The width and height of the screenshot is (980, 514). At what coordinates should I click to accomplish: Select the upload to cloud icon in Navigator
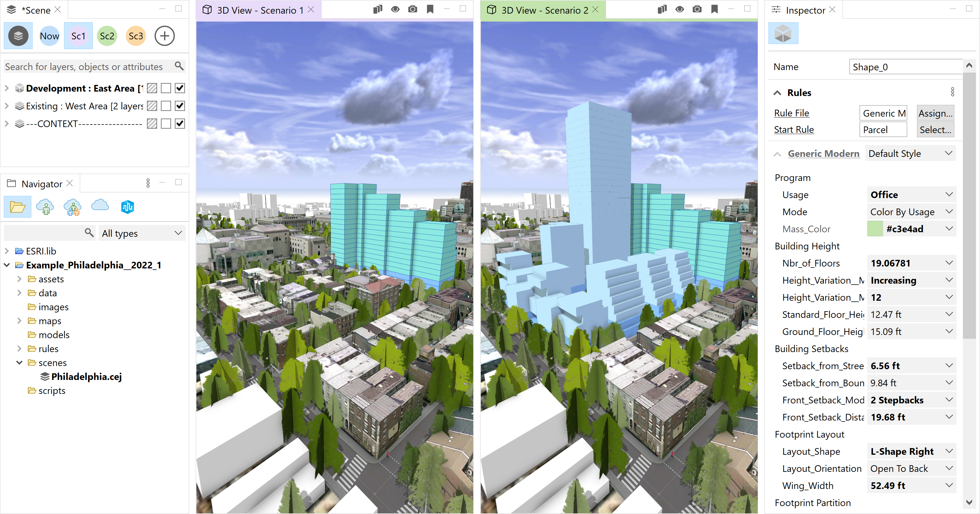click(99, 206)
